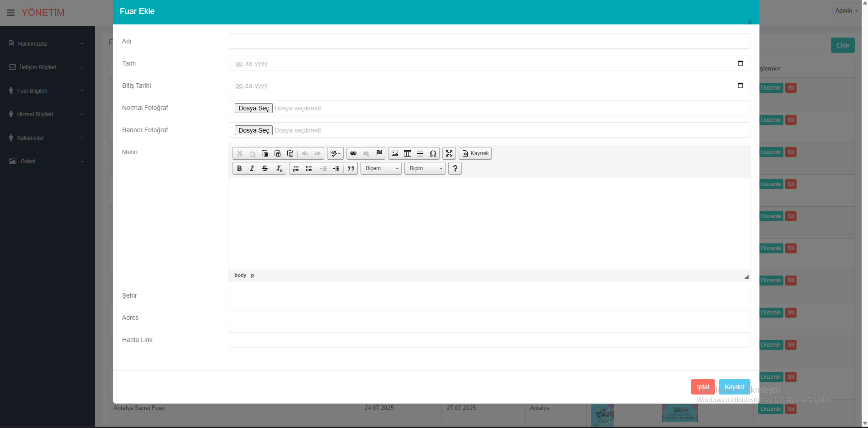Viewport: 868px width, 428px height.
Task: Switch editor to Kaynak source view
Action: click(x=475, y=153)
